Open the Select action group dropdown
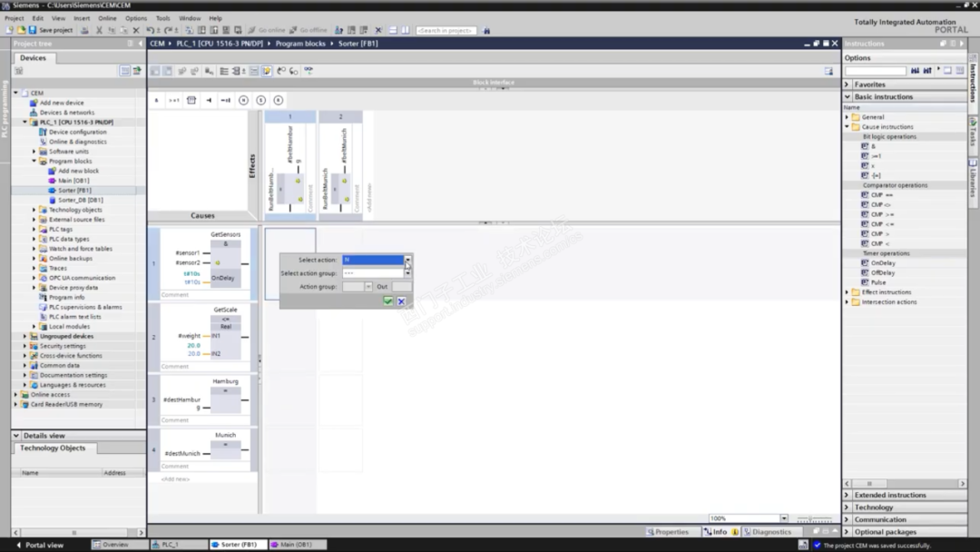The width and height of the screenshot is (980, 552). pyautogui.click(x=407, y=273)
